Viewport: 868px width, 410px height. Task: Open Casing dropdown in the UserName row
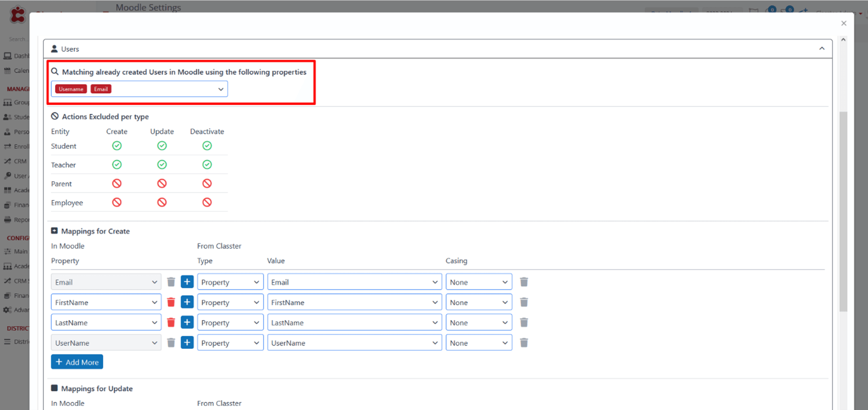click(479, 343)
